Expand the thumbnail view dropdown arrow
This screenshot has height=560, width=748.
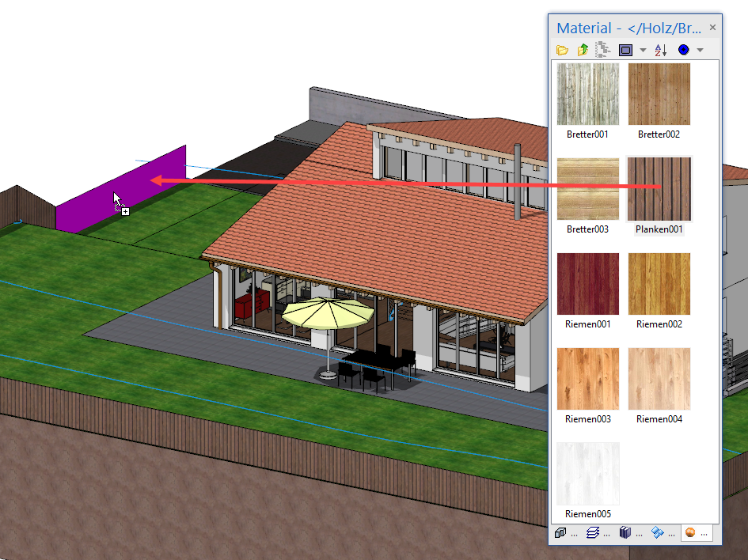point(643,50)
